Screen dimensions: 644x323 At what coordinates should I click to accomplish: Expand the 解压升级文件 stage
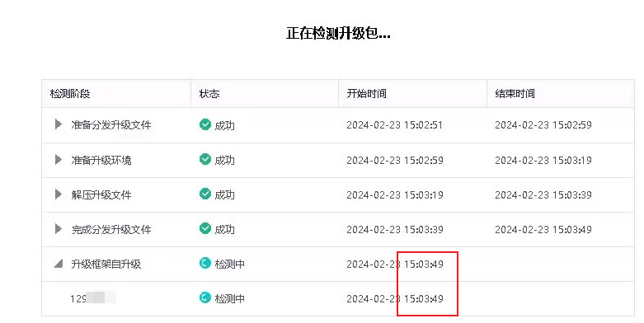(x=59, y=194)
